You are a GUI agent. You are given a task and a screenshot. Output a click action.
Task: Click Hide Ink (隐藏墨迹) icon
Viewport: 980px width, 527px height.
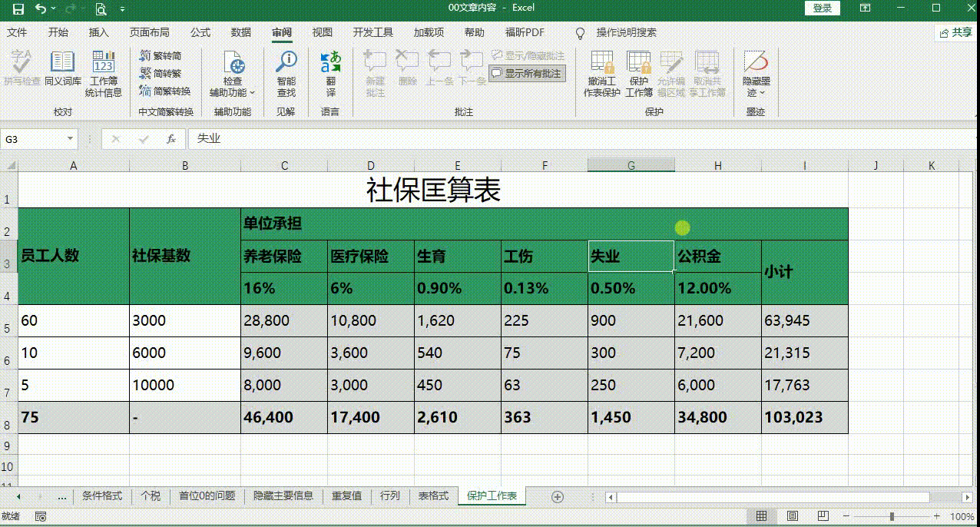[x=756, y=62]
